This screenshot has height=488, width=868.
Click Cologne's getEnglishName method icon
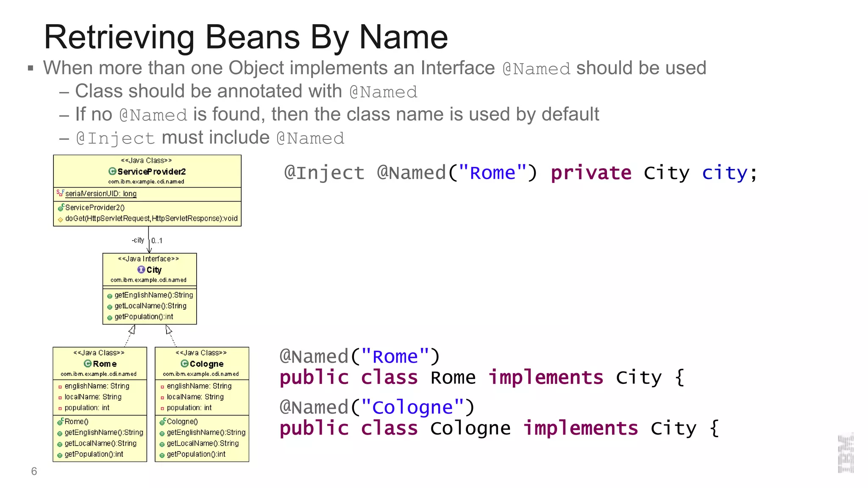[x=162, y=433]
